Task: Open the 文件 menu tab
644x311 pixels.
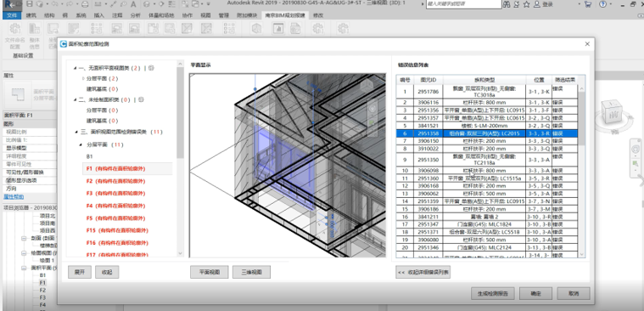Action: pyautogui.click(x=13, y=15)
